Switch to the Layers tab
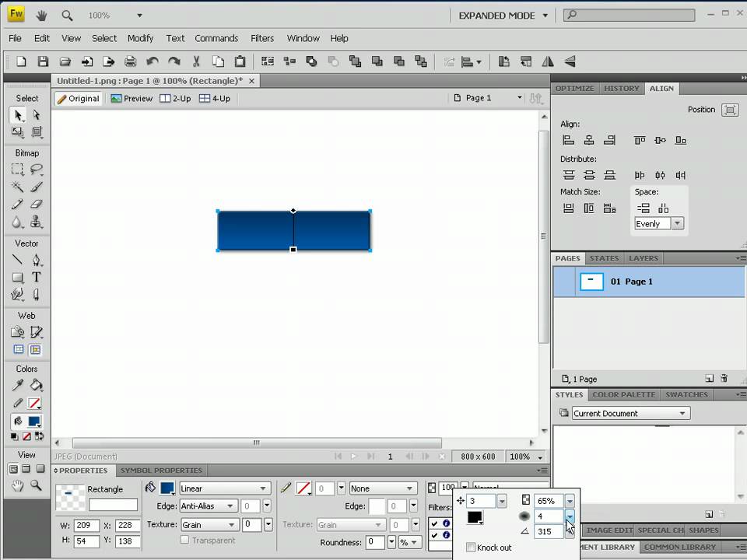Screen dimensions: 747x560 (644, 258)
